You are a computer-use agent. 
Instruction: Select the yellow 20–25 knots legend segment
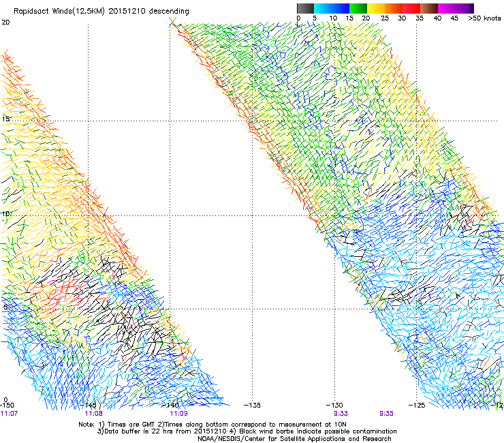pos(376,8)
